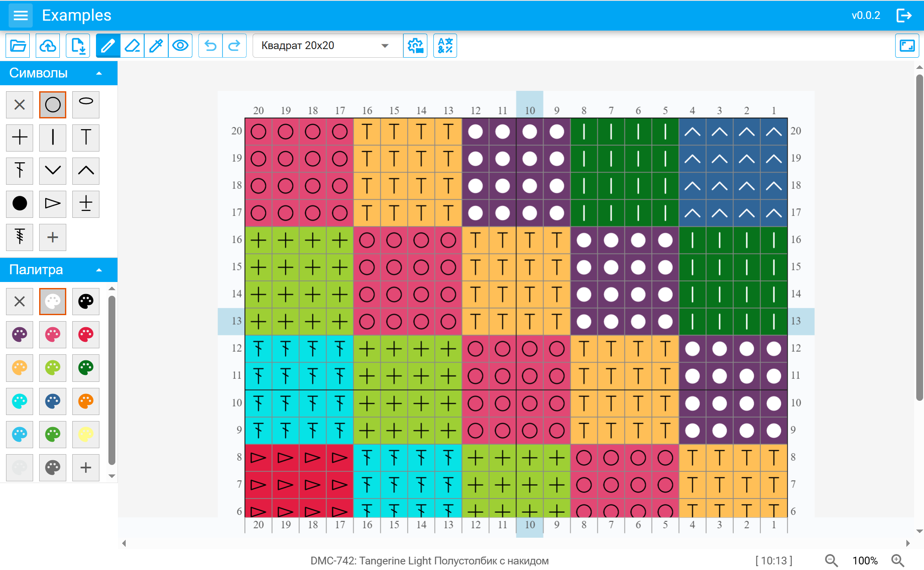Select the eyedropper color picker tool

coord(156,46)
